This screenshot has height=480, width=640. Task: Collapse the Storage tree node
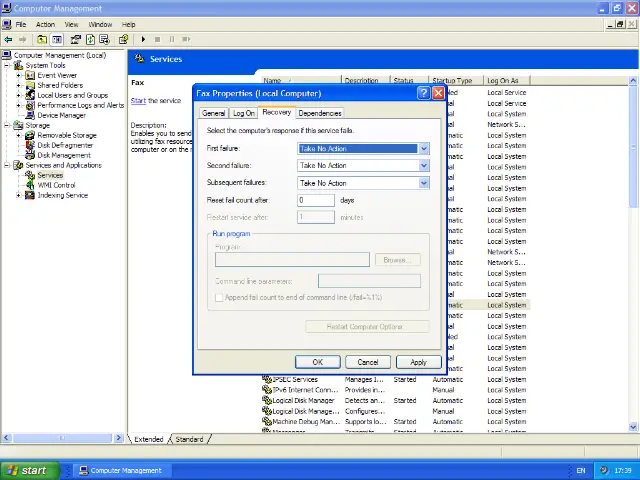(7, 125)
